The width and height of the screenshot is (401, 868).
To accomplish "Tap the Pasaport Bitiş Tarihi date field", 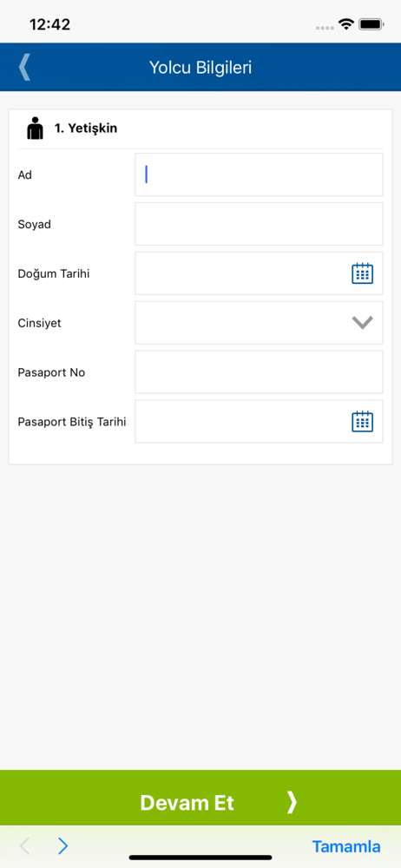I will (x=259, y=421).
